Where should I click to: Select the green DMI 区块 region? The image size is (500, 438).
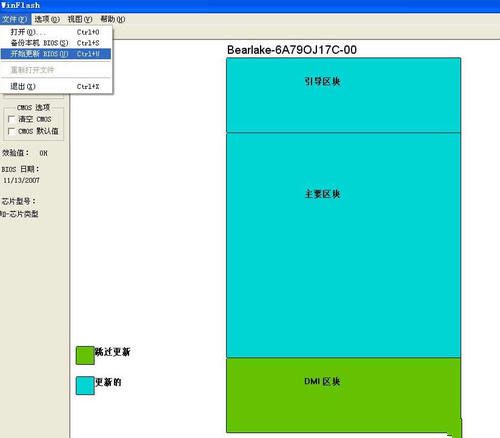coord(344,395)
